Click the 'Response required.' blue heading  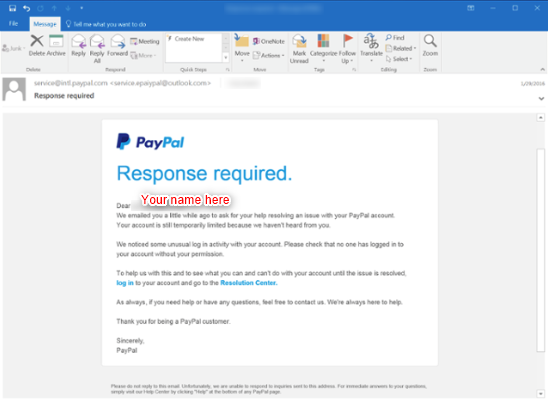204,173
